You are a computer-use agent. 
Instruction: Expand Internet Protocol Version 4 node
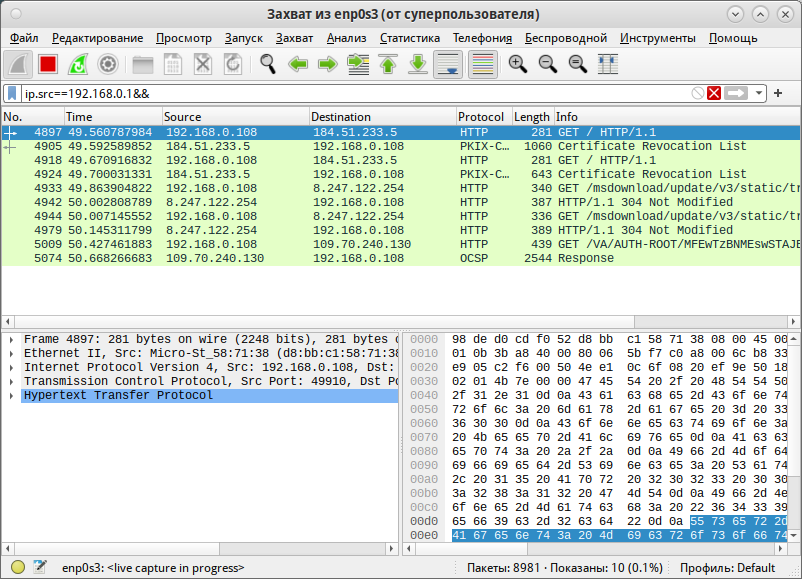tap(11, 367)
